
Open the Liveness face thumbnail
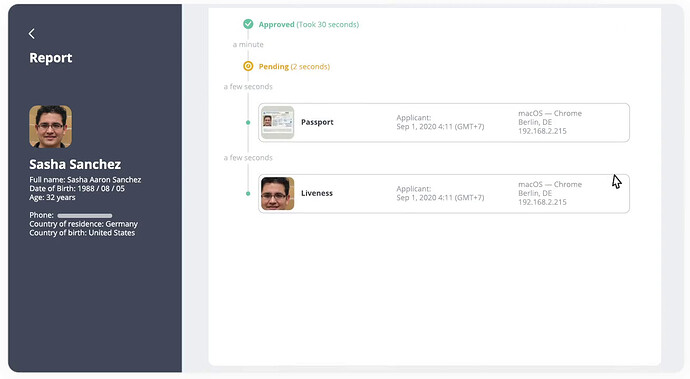coord(277,193)
